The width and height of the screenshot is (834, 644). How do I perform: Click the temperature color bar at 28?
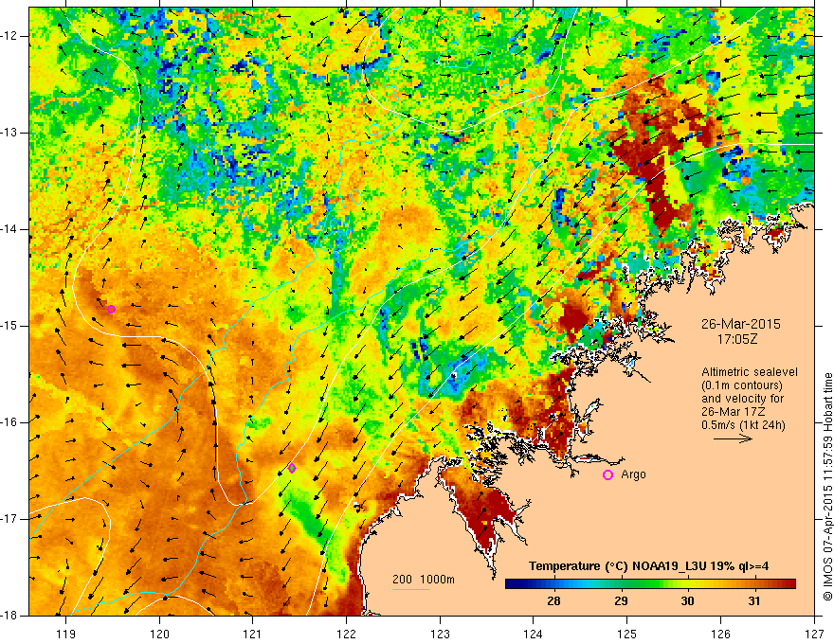pos(553,584)
